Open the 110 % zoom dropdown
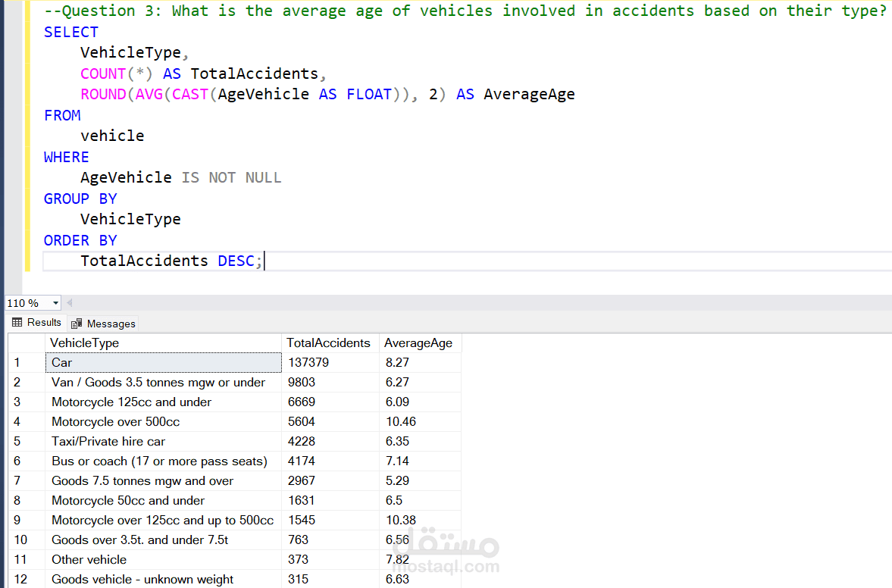The width and height of the screenshot is (892, 588). tap(55, 303)
